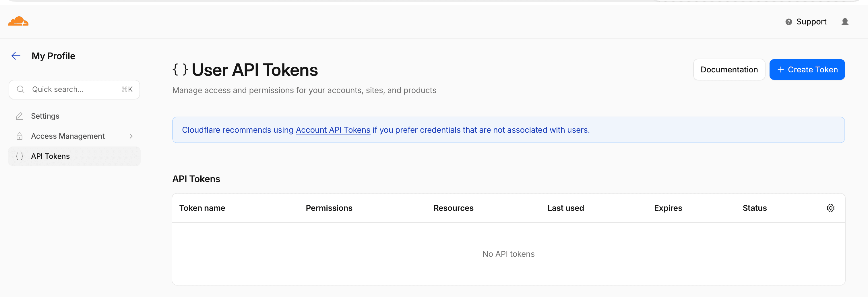Click the lock icon beside Access Management

(19, 136)
